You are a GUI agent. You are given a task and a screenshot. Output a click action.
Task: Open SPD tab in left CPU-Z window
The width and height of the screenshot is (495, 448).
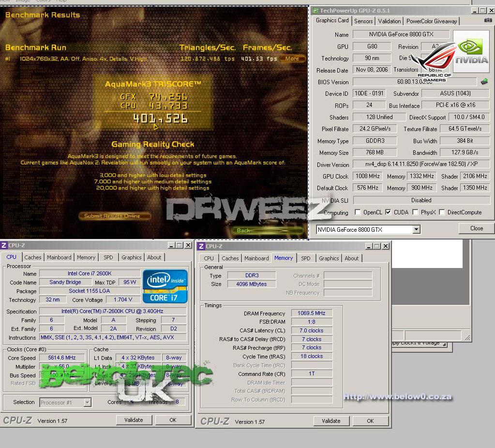coord(108,257)
